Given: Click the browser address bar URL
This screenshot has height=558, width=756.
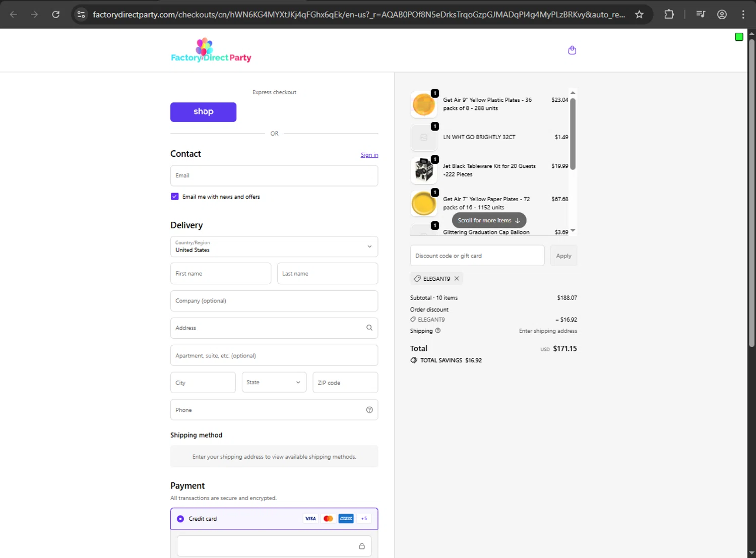Looking at the screenshot, I should (359, 14).
